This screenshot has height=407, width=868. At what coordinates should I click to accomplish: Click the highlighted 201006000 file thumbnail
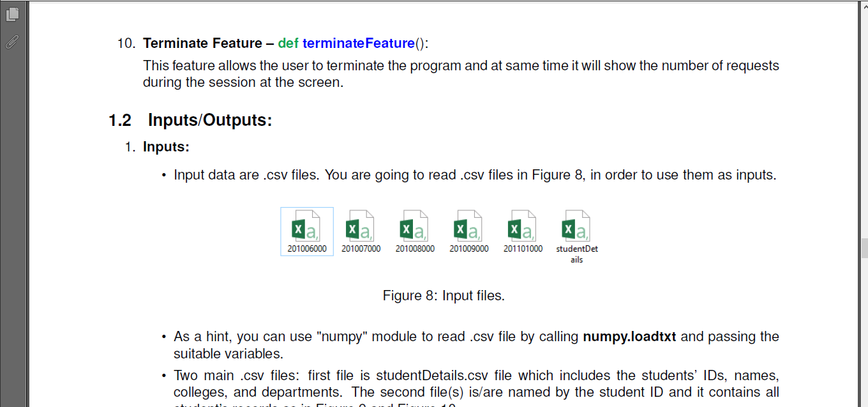[x=306, y=231]
